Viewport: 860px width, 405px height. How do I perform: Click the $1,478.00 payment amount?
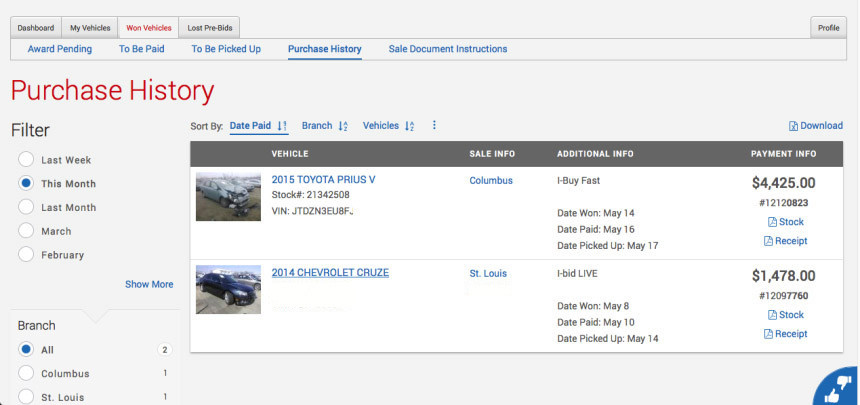click(x=783, y=275)
